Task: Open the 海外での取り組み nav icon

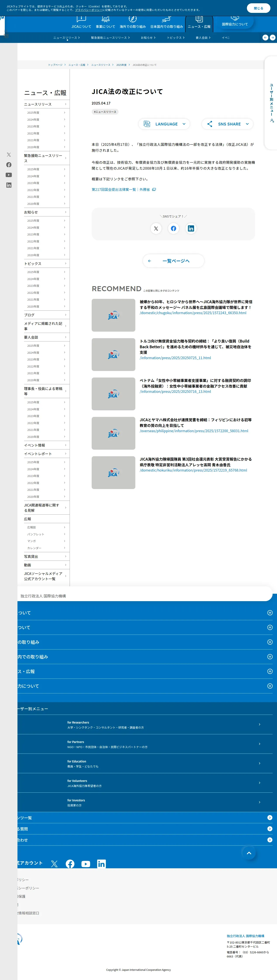Action: point(133,22)
